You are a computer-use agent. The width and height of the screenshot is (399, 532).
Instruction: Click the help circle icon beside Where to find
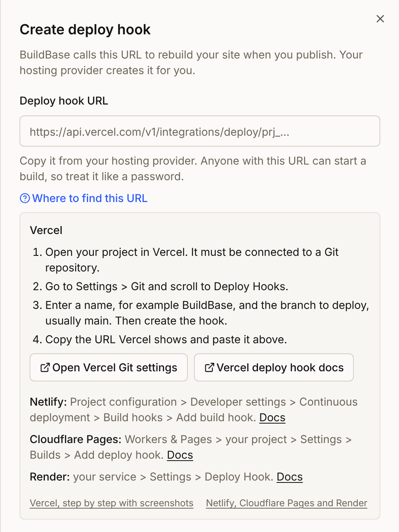tap(25, 198)
